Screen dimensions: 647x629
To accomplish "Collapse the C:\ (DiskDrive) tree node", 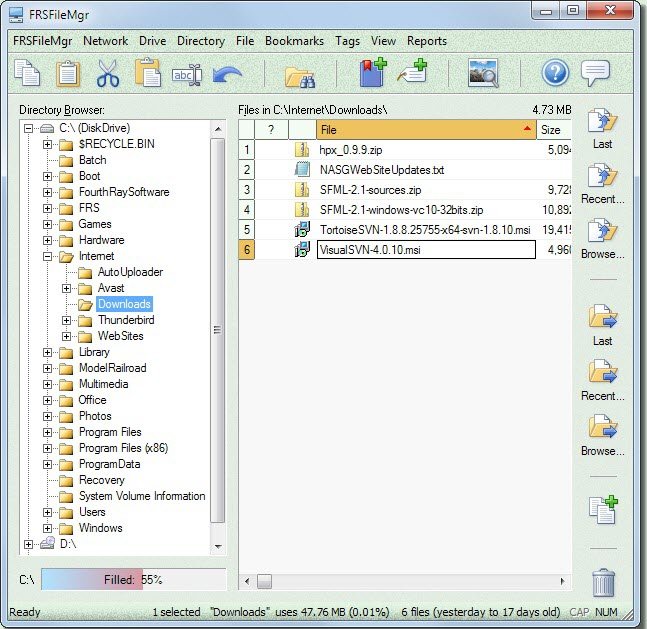I will [28, 128].
